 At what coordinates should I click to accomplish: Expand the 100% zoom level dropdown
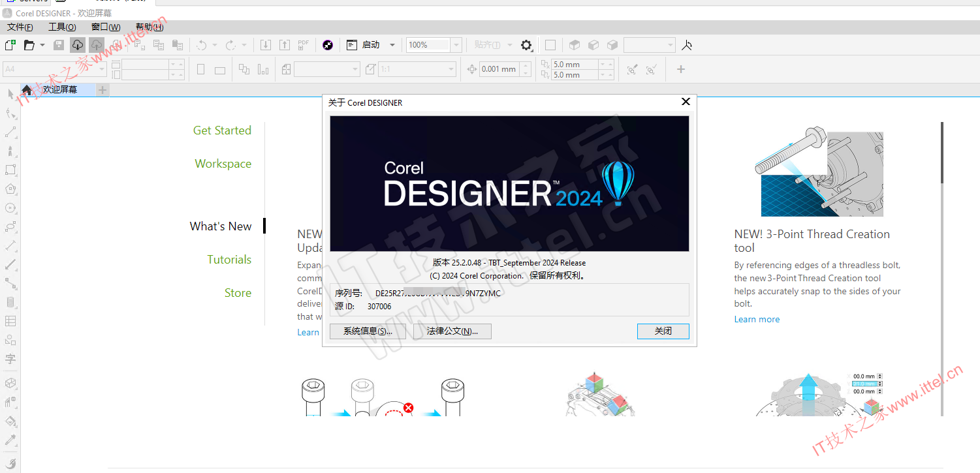pos(456,45)
